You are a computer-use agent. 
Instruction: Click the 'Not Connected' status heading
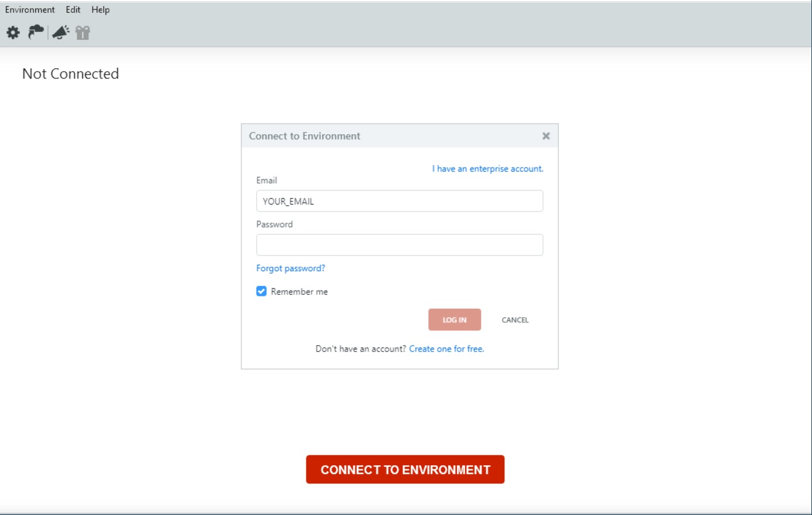coord(70,74)
